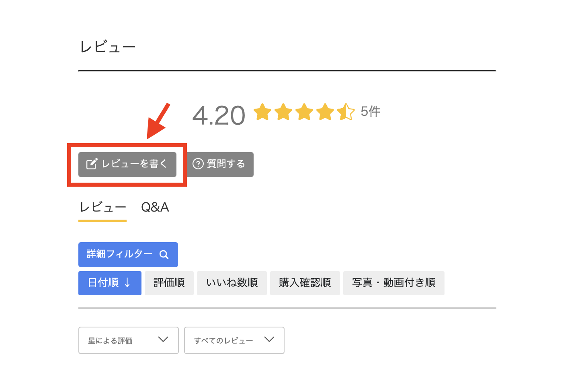Expand the すべてのレビュー dropdown
Screen dimensions: 588x385
click(234, 340)
